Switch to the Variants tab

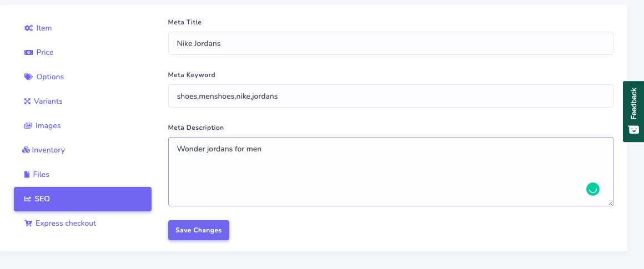coord(48,101)
